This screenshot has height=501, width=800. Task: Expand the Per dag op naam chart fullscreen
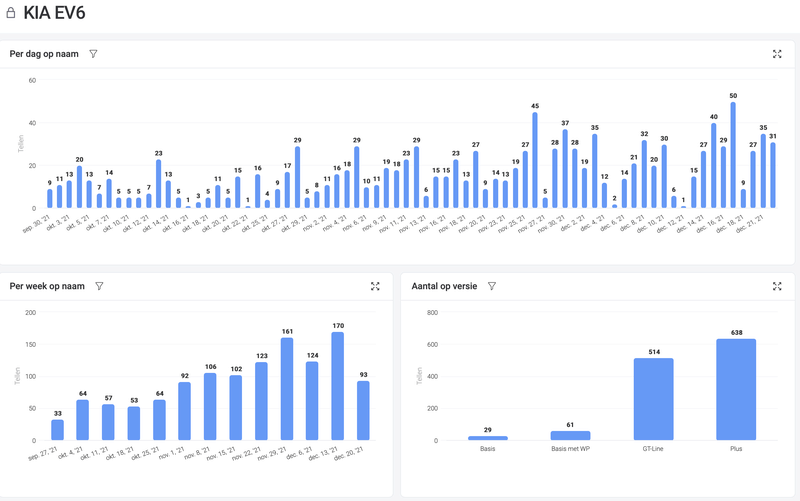click(777, 54)
